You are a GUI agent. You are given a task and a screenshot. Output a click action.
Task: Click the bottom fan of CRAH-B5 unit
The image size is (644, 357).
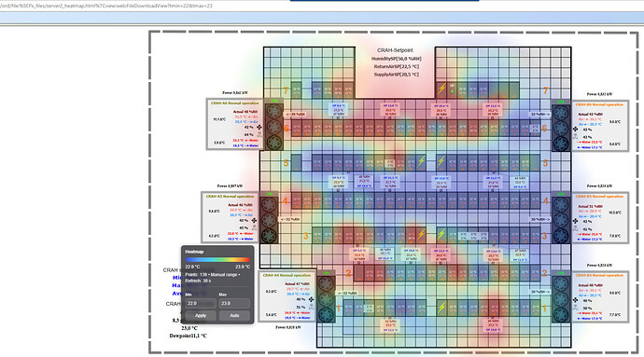click(561, 236)
